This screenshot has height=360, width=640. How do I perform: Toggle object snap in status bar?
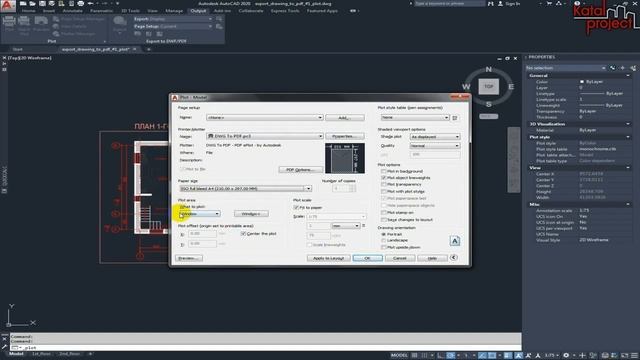pyautogui.click(x=492, y=356)
